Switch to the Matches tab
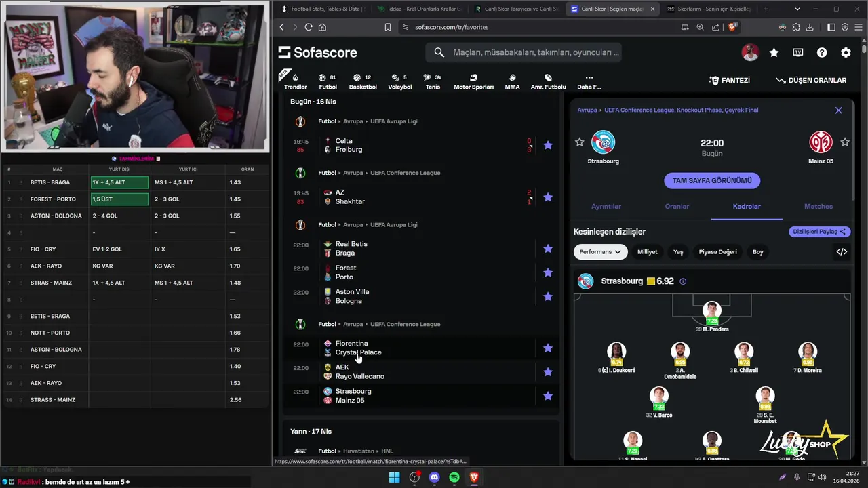This screenshot has height=488, width=868. [818, 206]
